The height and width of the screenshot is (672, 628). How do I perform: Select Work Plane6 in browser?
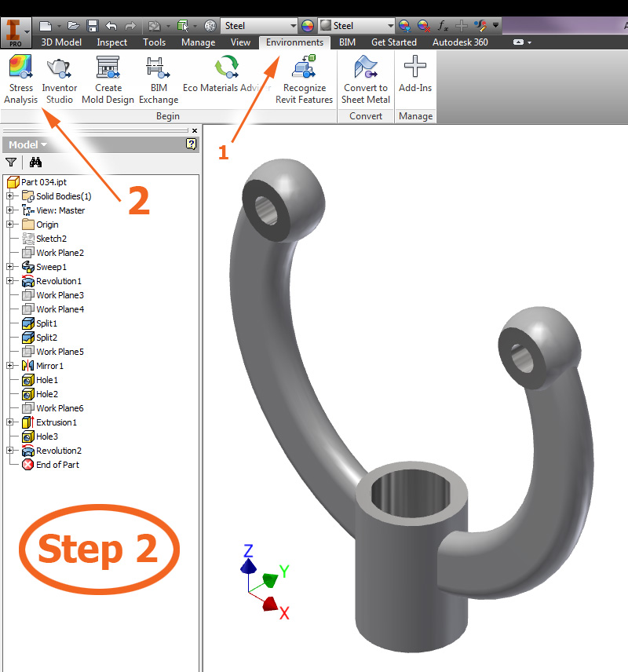coord(53,408)
